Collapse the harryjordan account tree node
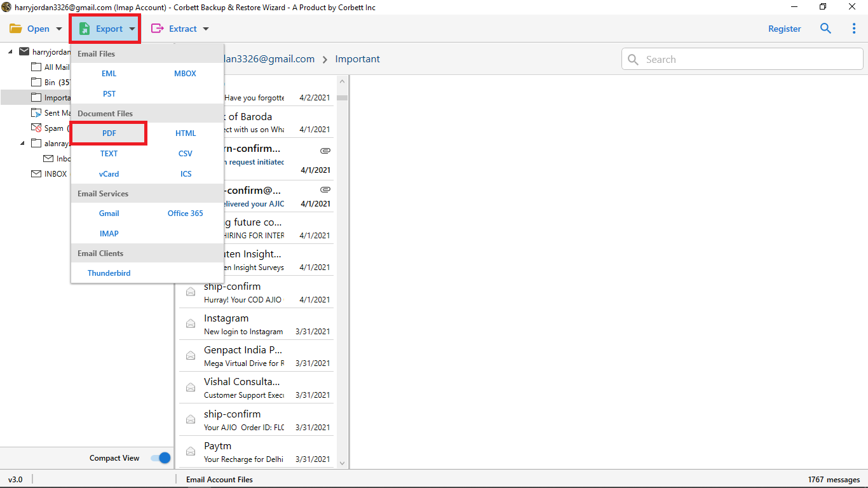This screenshot has height=488, width=868. (11, 51)
